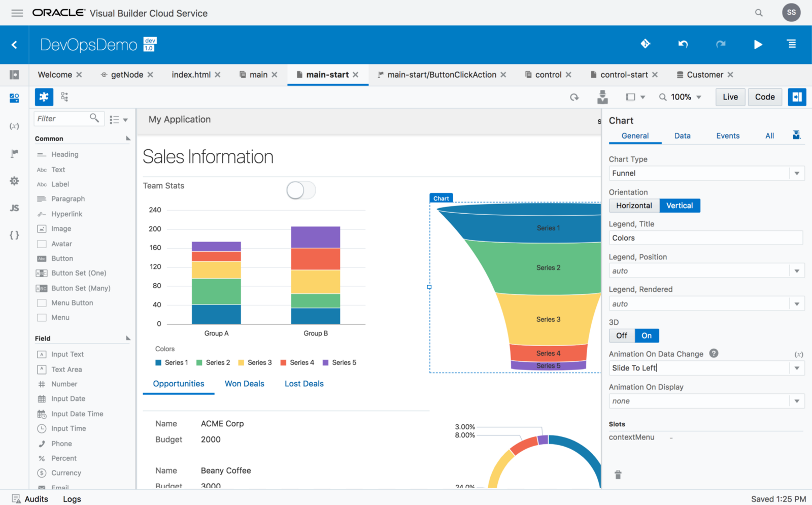This screenshot has width=812, height=505.
Task: Choose Horizontal orientation
Action: 634,206
